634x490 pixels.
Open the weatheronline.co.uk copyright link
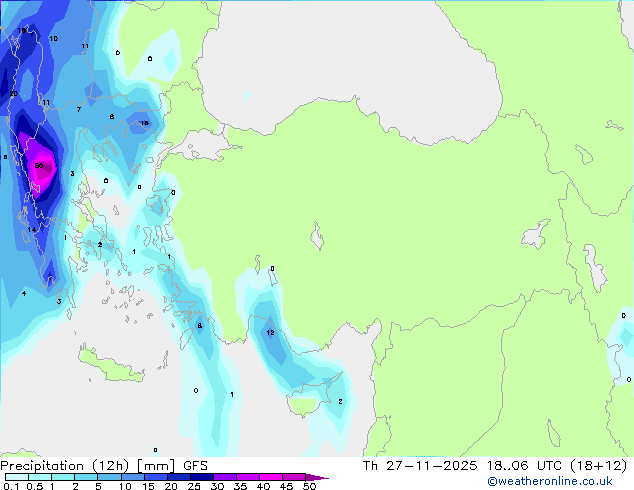click(x=550, y=481)
